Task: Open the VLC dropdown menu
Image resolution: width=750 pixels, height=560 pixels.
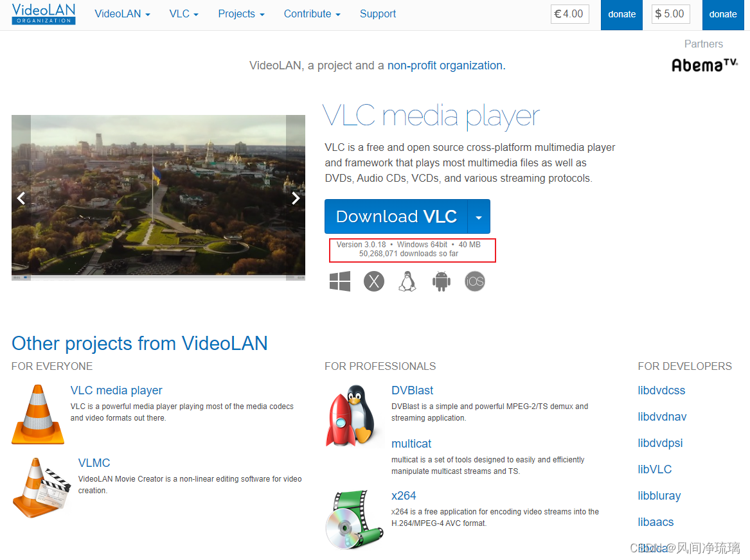Action: pyautogui.click(x=184, y=14)
